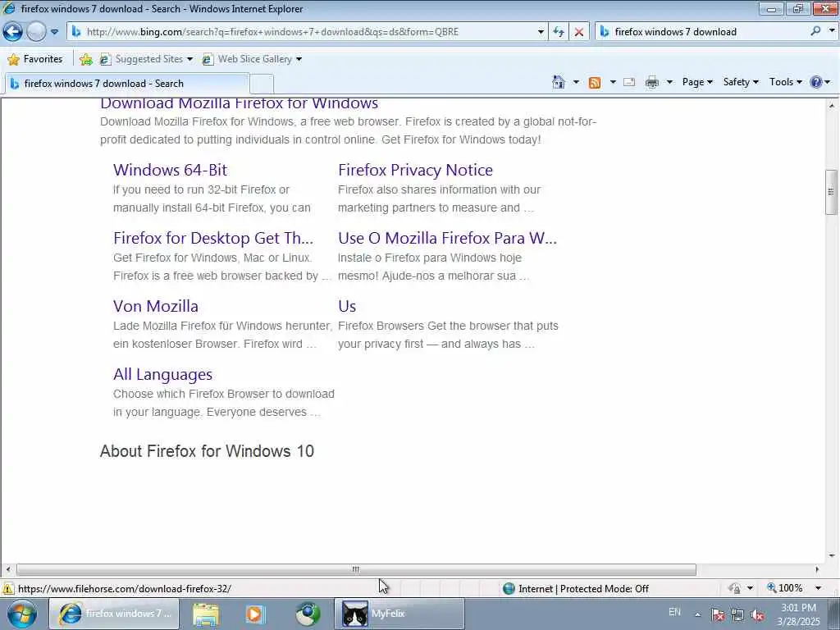Click the magnifier search icon

[x=816, y=32]
